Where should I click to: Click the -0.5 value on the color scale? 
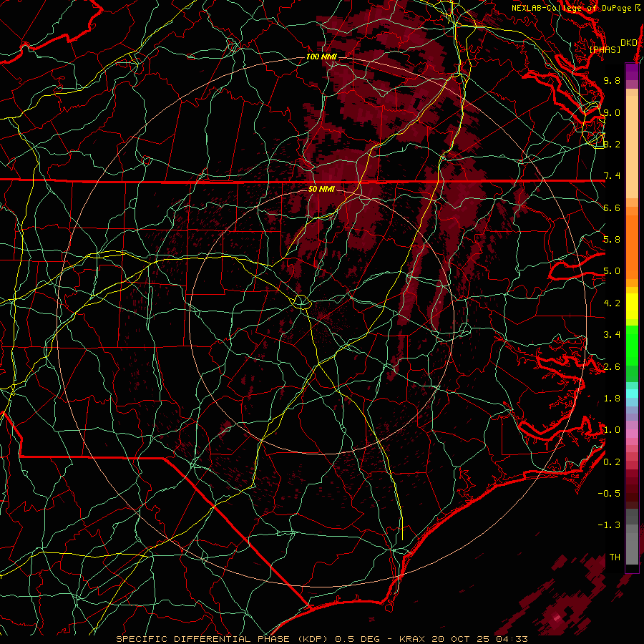point(609,494)
